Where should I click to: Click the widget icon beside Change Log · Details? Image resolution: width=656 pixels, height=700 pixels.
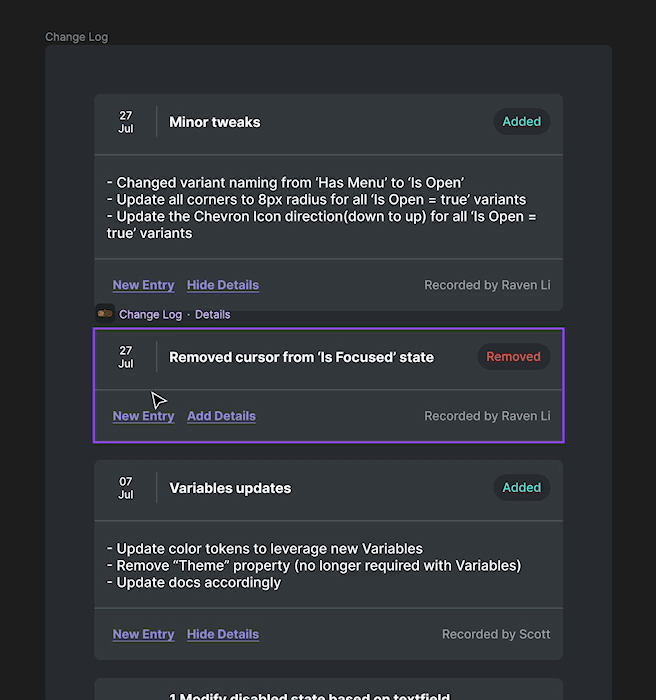click(x=105, y=314)
